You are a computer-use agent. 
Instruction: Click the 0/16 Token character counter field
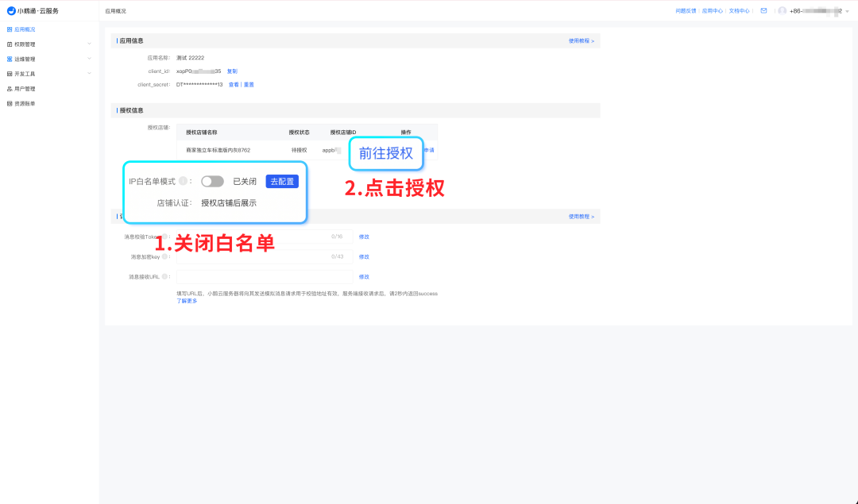tap(337, 237)
